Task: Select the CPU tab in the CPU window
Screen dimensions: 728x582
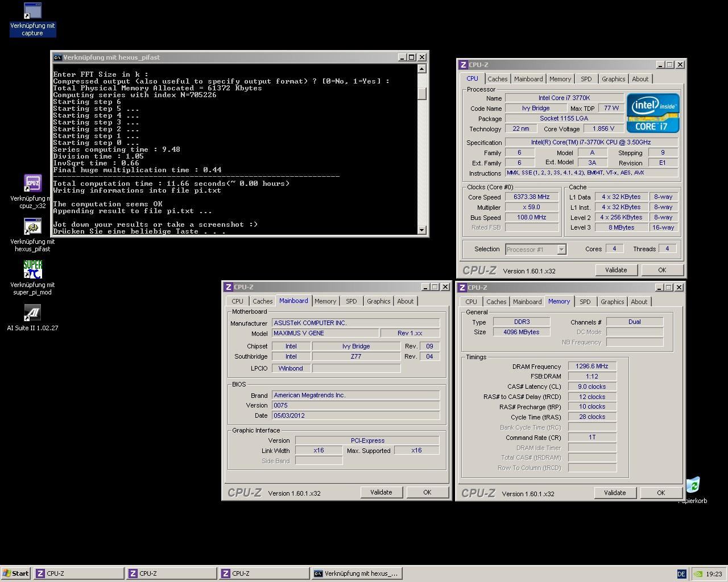Action: point(472,78)
